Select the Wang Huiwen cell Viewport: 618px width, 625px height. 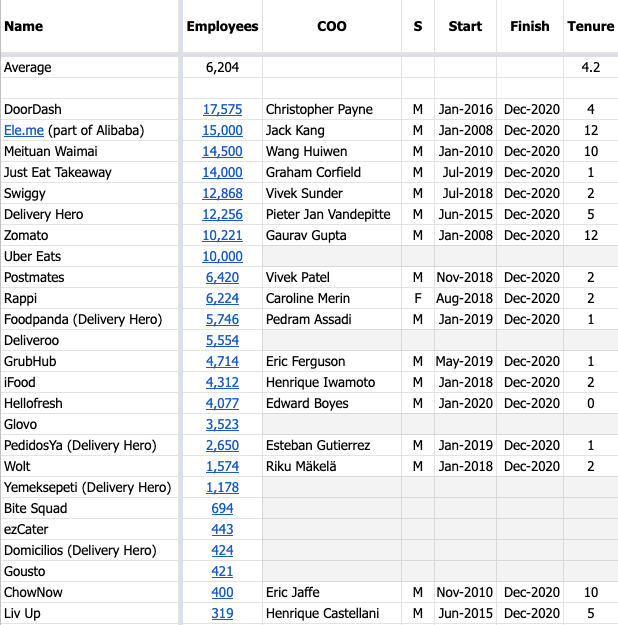(332, 151)
